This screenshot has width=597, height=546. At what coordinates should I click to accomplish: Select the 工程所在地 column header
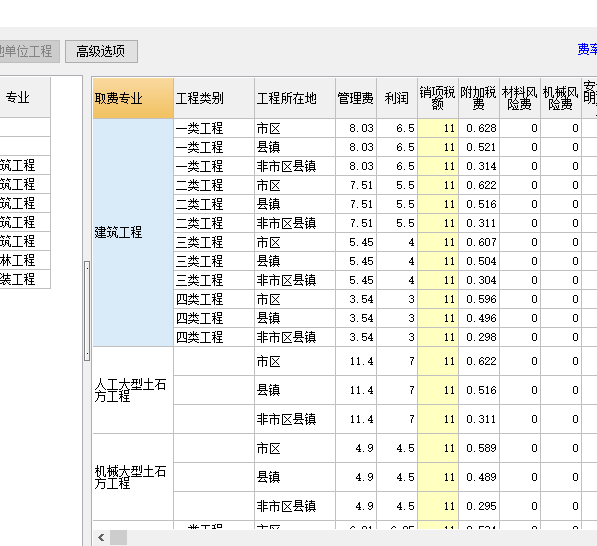click(295, 98)
